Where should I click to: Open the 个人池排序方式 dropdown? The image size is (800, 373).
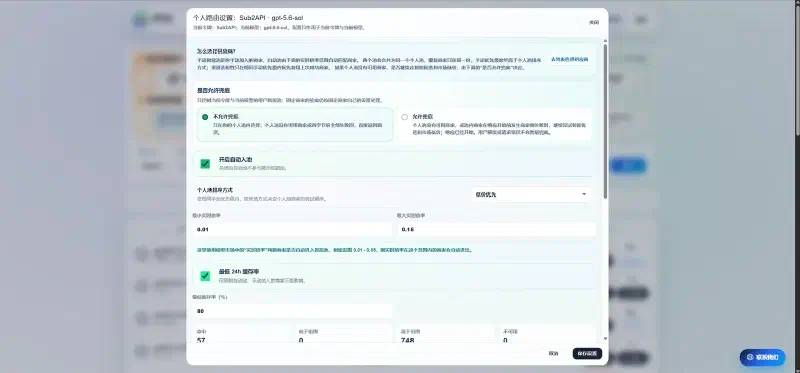(531, 194)
